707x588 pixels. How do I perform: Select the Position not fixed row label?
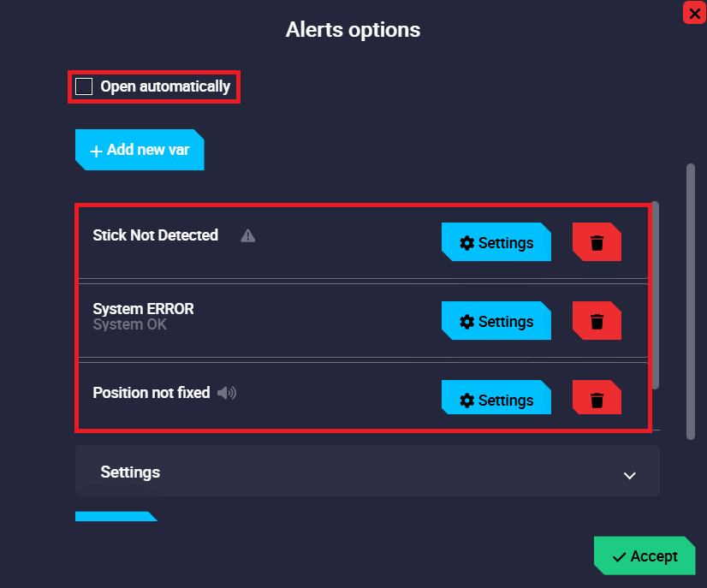pos(151,393)
